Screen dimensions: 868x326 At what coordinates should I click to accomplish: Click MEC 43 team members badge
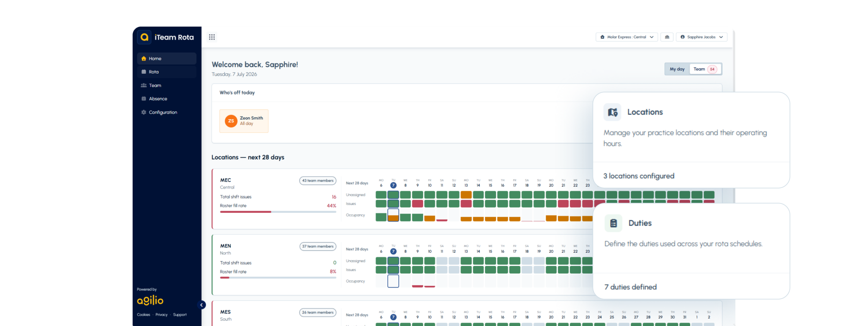pyautogui.click(x=318, y=181)
